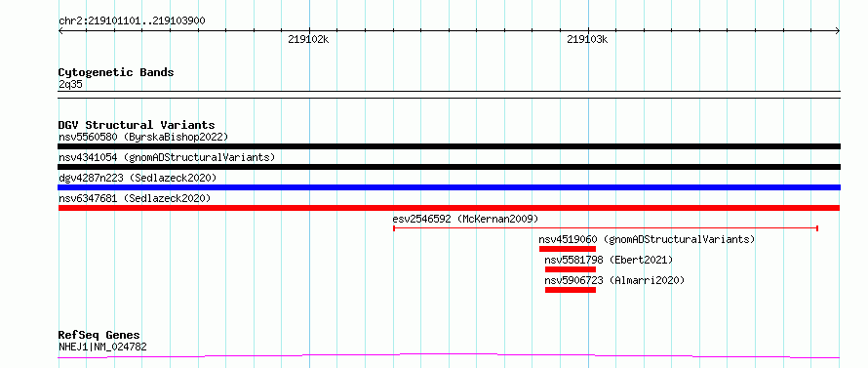This screenshot has width=868, height=368.
Task: Click the long red nsv6347681 bar
Action: [449, 208]
